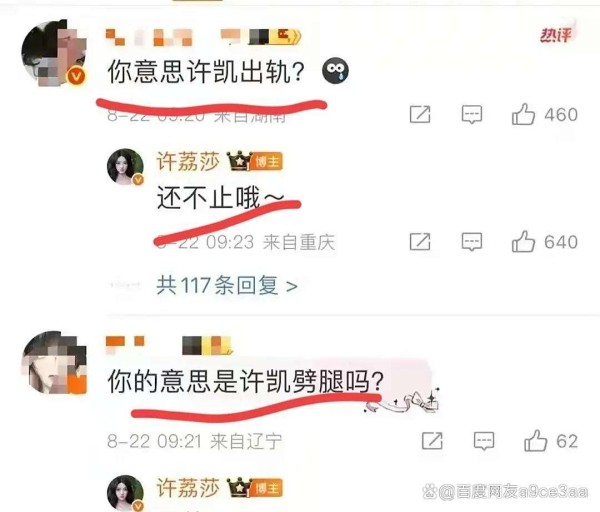The height and width of the screenshot is (512, 600).
Task: Reply to the 还不止哦 comment
Action: coord(472,242)
